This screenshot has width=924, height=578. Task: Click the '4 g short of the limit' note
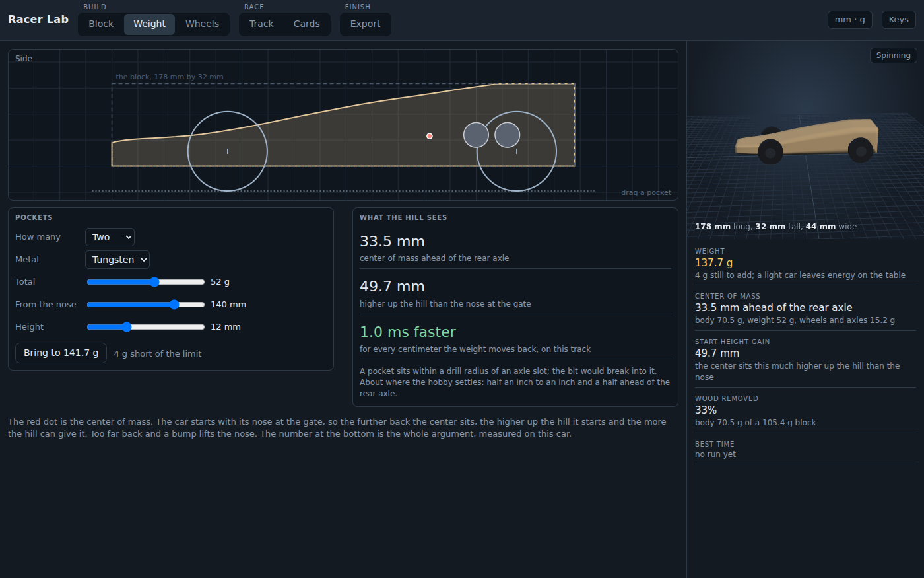158,353
